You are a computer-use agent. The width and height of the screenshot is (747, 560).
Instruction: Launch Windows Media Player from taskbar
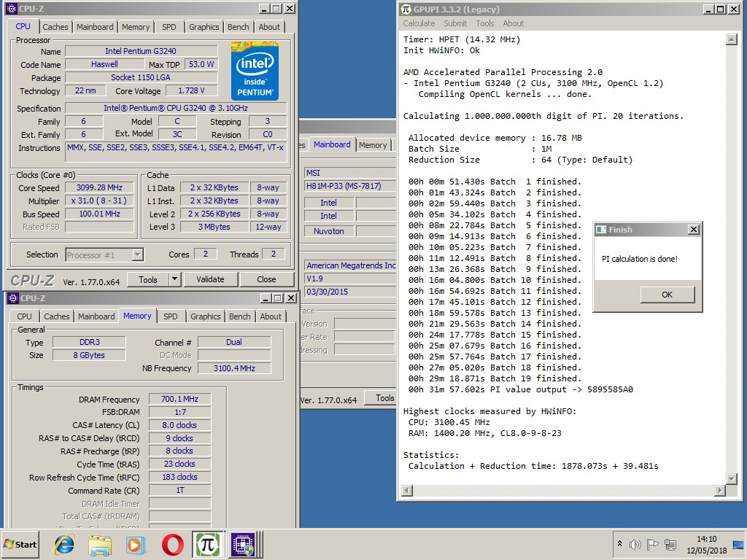point(136,544)
